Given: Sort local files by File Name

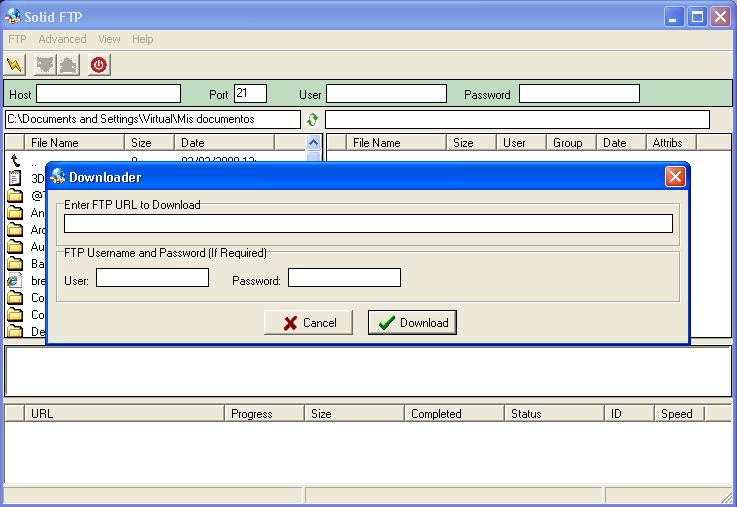Looking at the screenshot, I should pos(74,142).
